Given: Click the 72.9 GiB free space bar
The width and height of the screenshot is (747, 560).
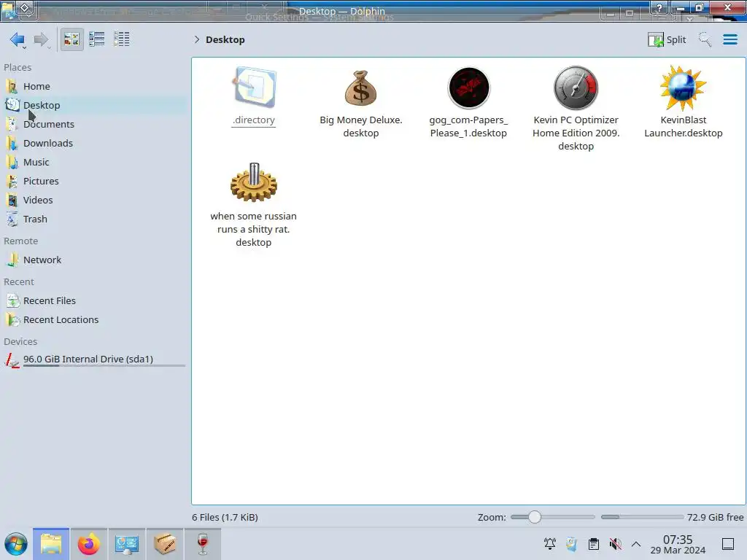Looking at the screenshot, I should coord(642,517).
